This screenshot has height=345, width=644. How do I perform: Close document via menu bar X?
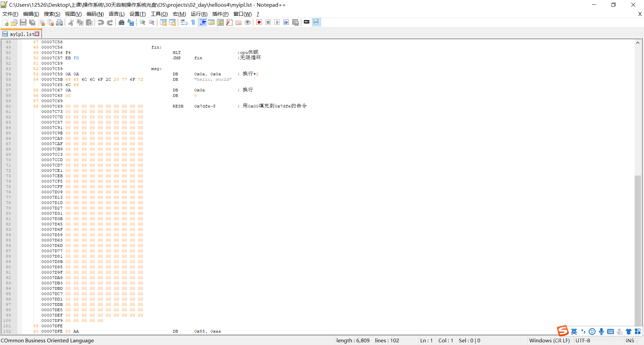pyautogui.click(x=640, y=14)
